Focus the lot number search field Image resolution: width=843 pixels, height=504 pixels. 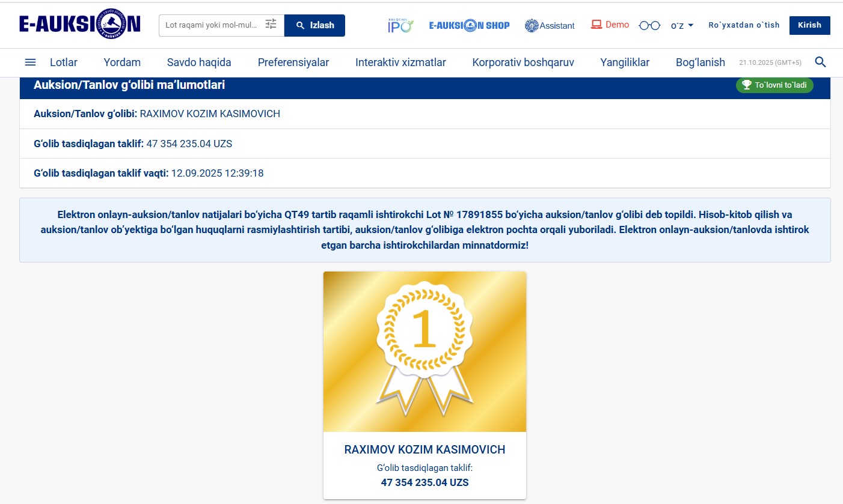pos(212,25)
